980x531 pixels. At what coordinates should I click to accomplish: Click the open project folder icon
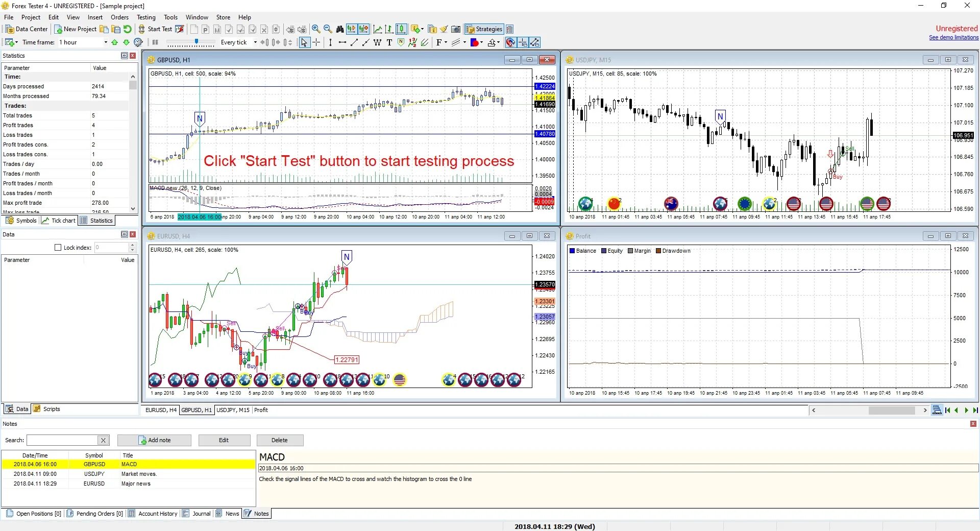tap(104, 29)
